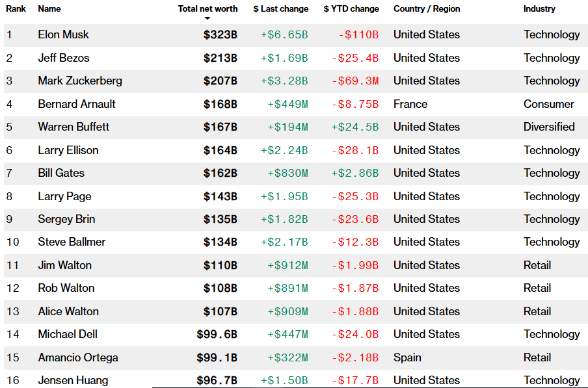The width and height of the screenshot is (588, 388).
Task: Open the Bill Gates entry
Action: coord(61,173)
